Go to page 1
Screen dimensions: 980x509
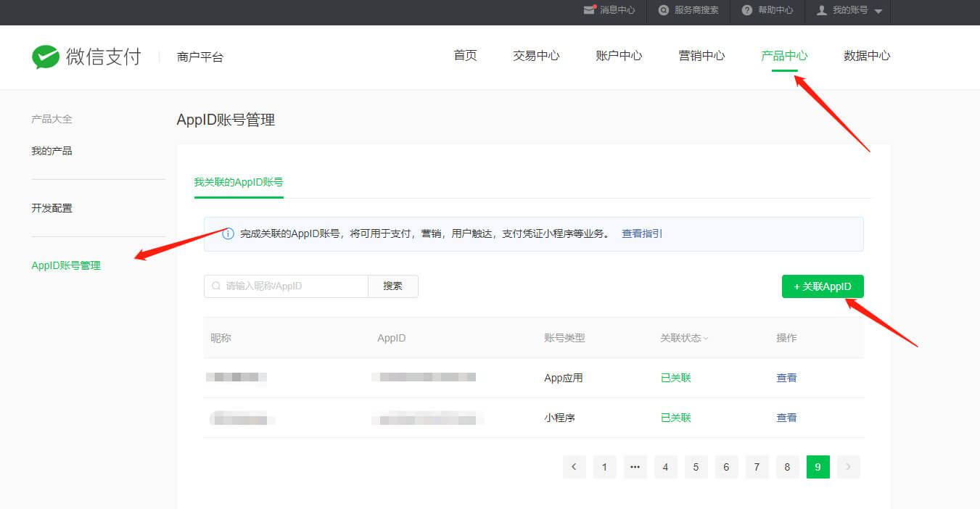[604, 467]
